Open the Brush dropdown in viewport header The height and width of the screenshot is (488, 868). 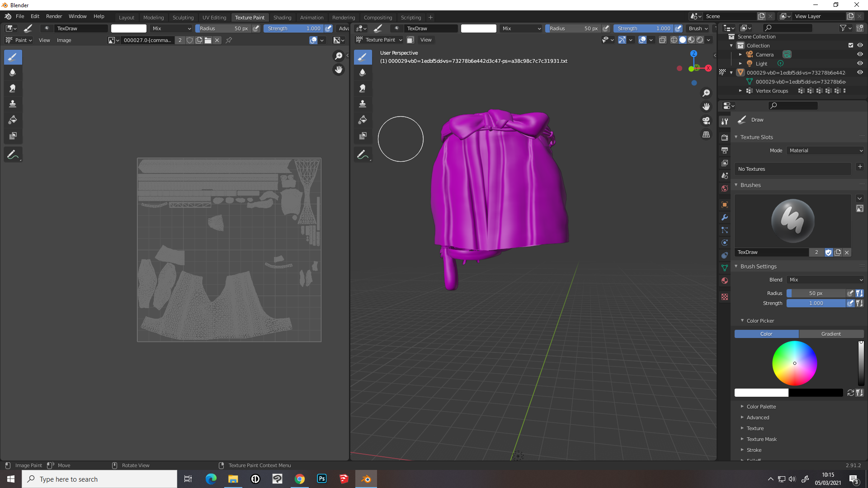(x=698, y=28)
